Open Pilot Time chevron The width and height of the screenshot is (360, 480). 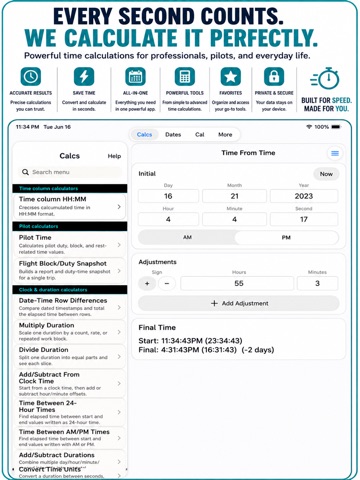pyautogui.click(x=119, y=245)
